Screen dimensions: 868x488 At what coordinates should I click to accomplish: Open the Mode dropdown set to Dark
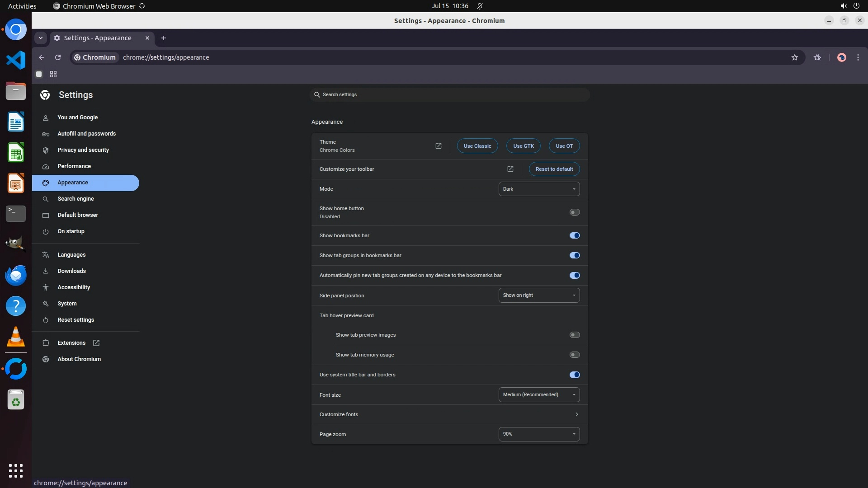coord(538,189)
